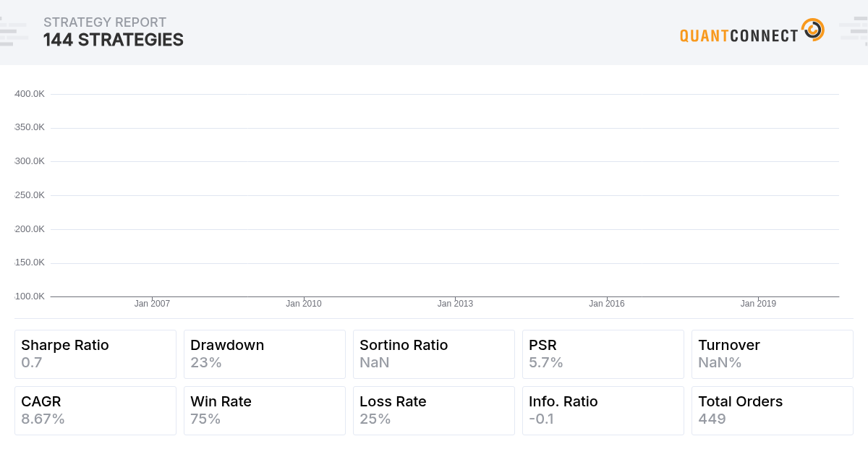This screenshot has height=457, width=868.
Task: Click the Jan 2013 axis label on the chart
Action: [456, 304]
